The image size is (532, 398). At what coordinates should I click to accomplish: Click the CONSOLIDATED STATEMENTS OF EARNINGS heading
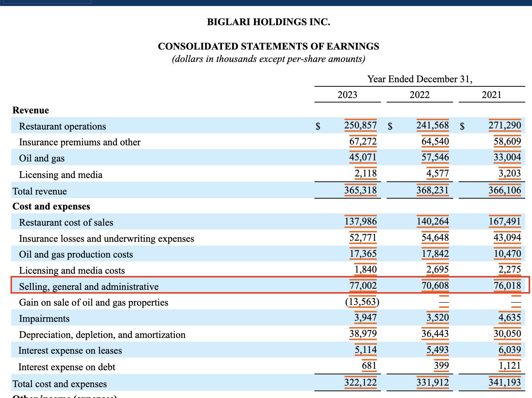click(268, 46)
